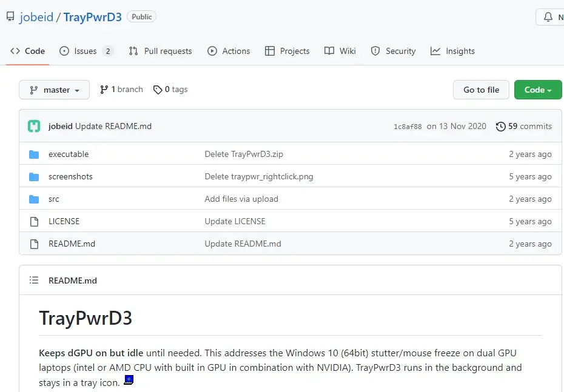Image resolution: width=564 pixels, height=392 pixels.
Task: Open the executable folder
Action: coord(69,154)
